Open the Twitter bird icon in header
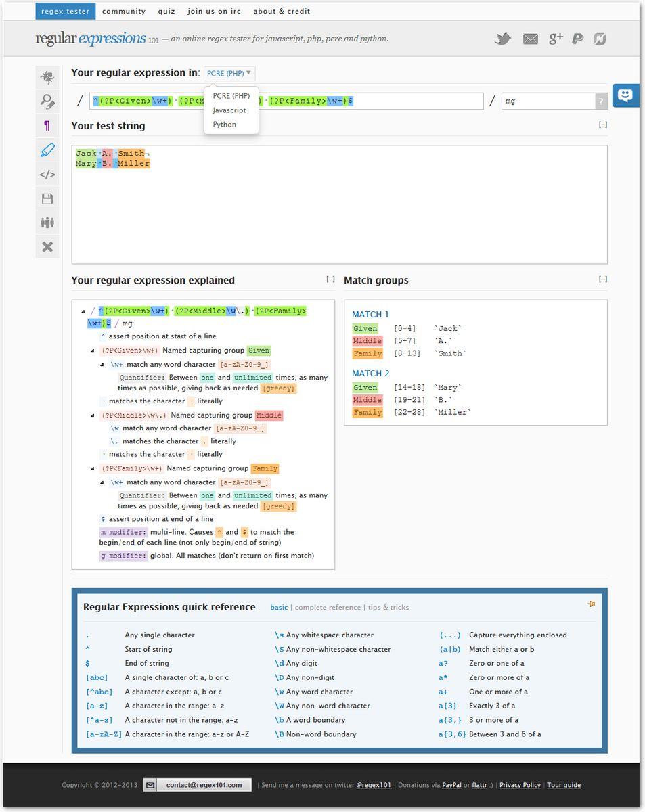The height and width of the screenshot is (812, 645). tap(502, 39)
